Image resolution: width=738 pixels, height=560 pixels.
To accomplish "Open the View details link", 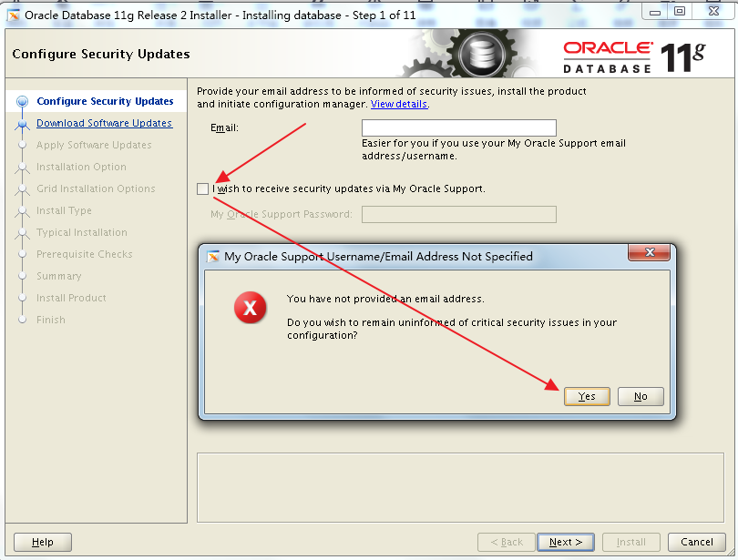I will [399, 104].
